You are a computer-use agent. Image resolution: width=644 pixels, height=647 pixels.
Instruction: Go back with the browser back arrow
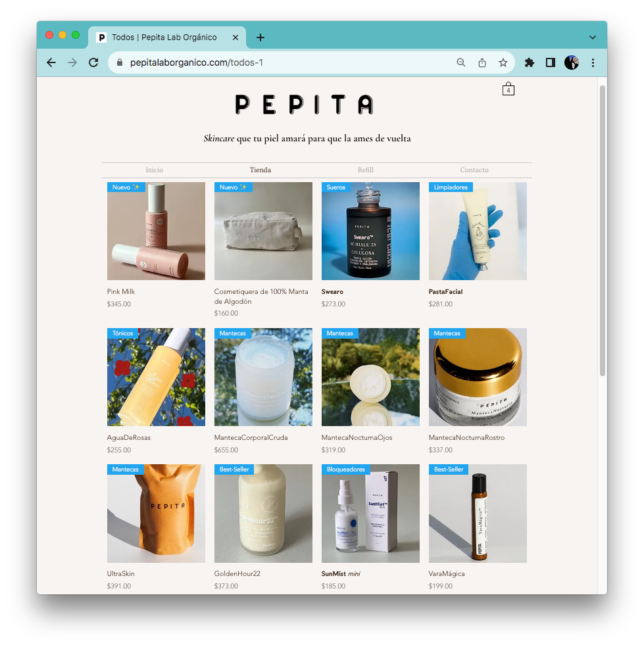pyautogui.click(x=51, y=62)
